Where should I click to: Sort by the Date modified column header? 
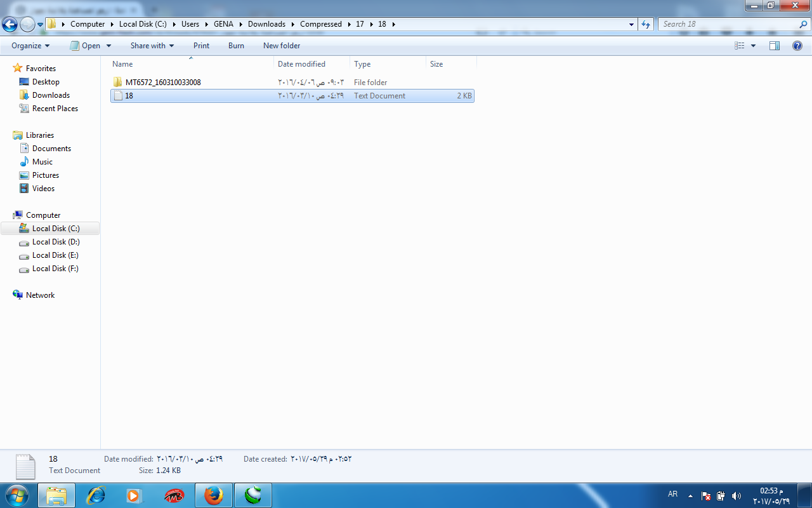point(311,64)
